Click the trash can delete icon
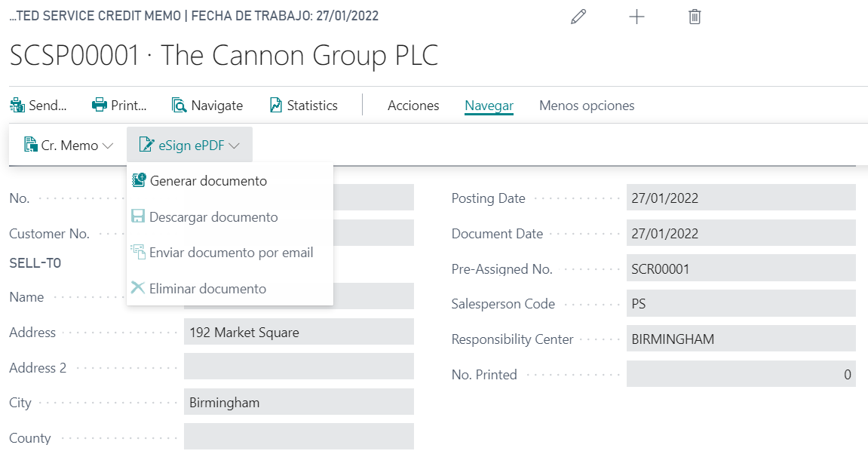 [x=695, y=17]
